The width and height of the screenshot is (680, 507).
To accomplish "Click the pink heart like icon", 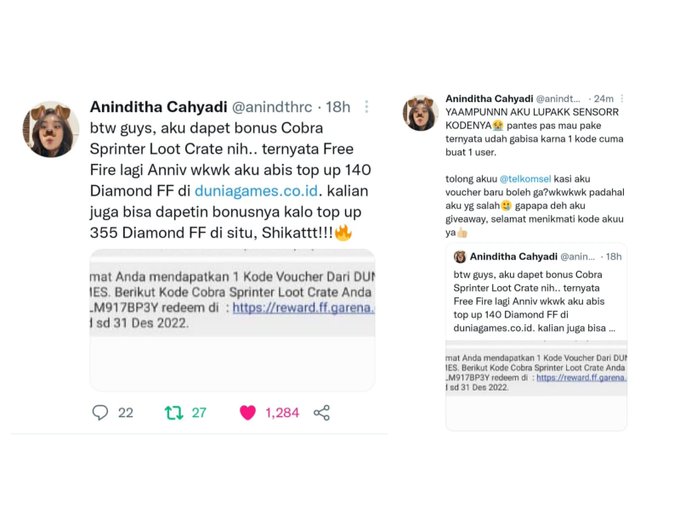I will click(248, 412).
